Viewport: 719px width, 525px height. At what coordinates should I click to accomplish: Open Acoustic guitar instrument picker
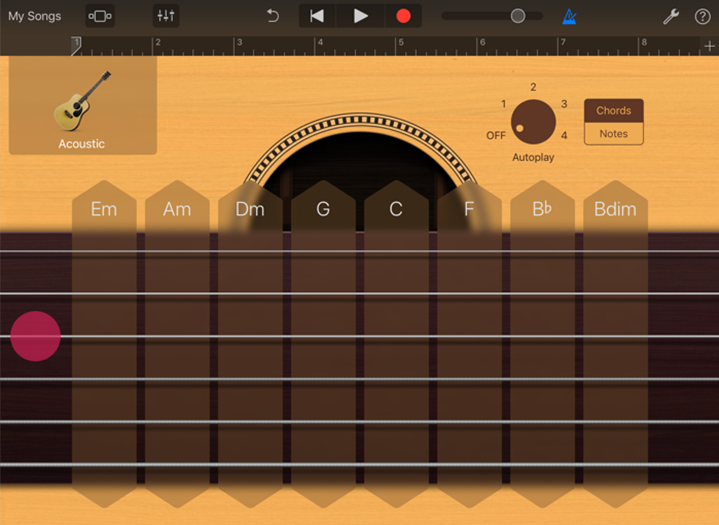click(x=83, y=105)
